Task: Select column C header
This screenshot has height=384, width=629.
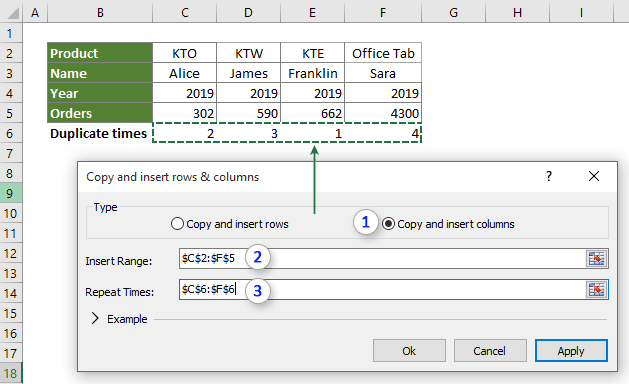Action: tap(185, 12)
